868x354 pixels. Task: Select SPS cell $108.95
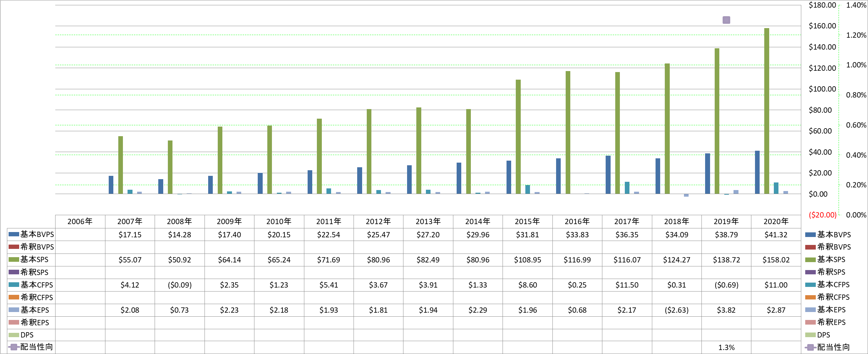[527, 260]
